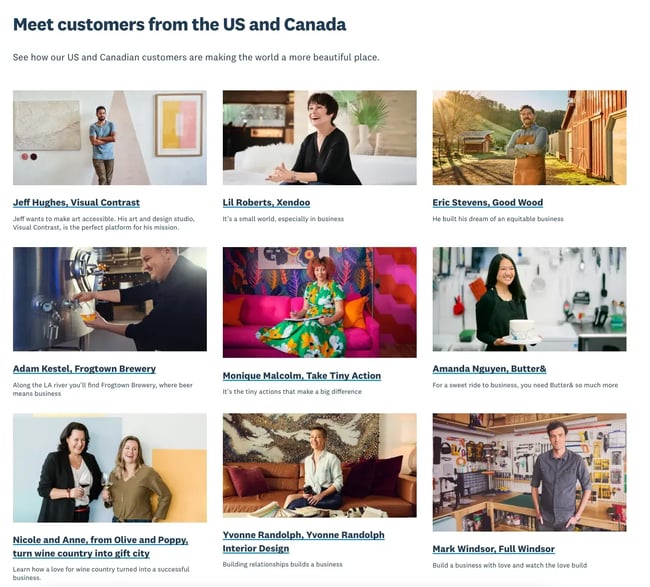Open Jeff Hughes, Visual Contrast story link

76,202
